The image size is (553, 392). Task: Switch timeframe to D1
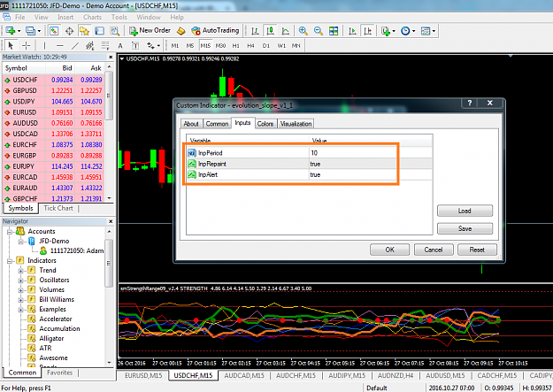(x=266, y=45)
